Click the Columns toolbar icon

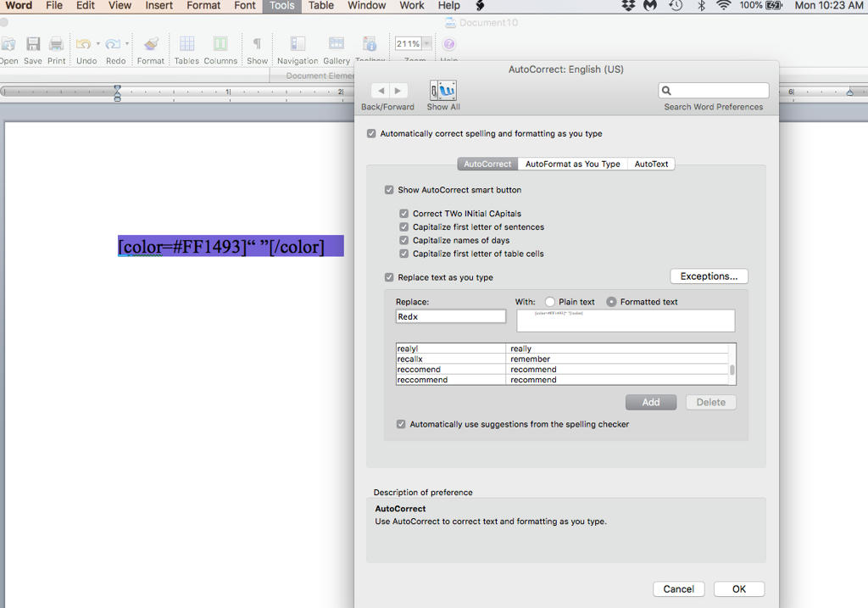click(220, 44)
